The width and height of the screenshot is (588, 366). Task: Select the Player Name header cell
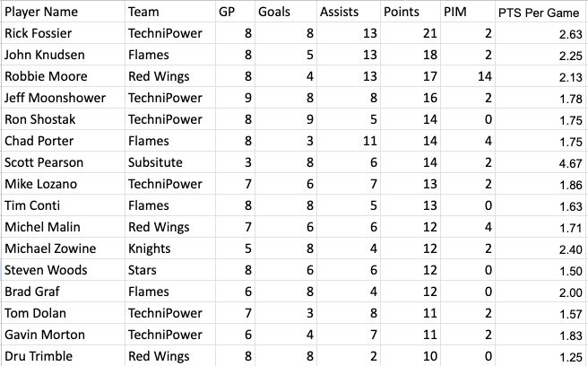(x=63, y=12)
